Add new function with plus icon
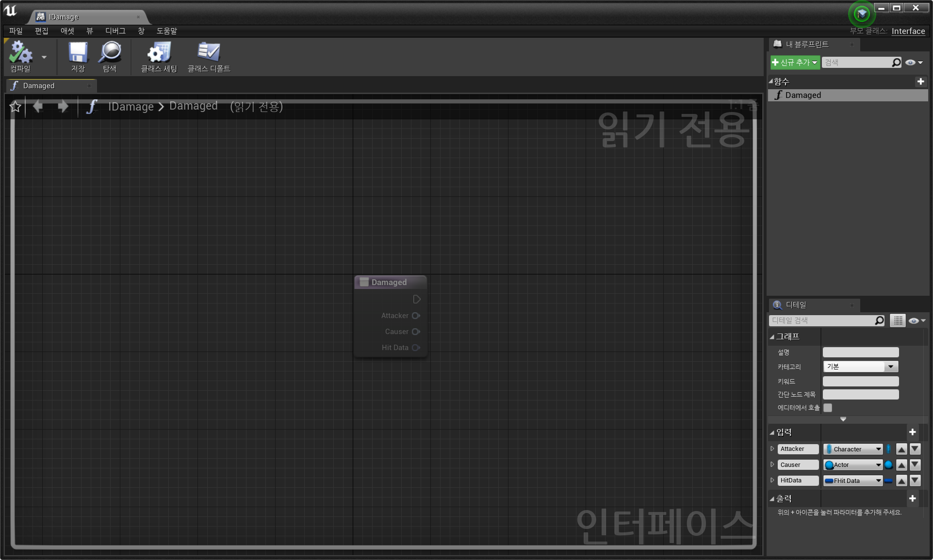The width and height of the screenshot is (933, 560). coord(920,81)
